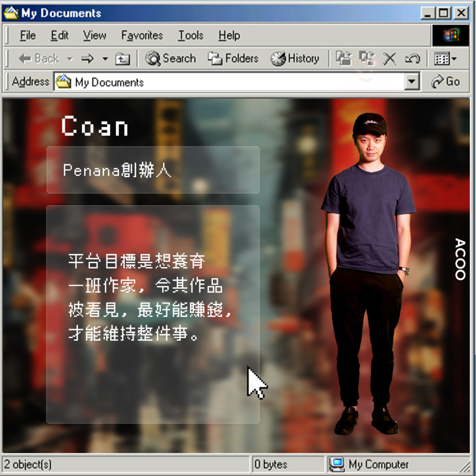
Task: Click the Forward arrow button
Action: 87,59
